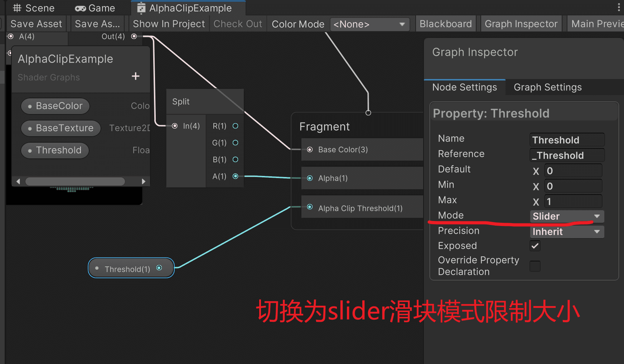Select the Fragment context block title

pyautogui.click(x=324, y=127)
